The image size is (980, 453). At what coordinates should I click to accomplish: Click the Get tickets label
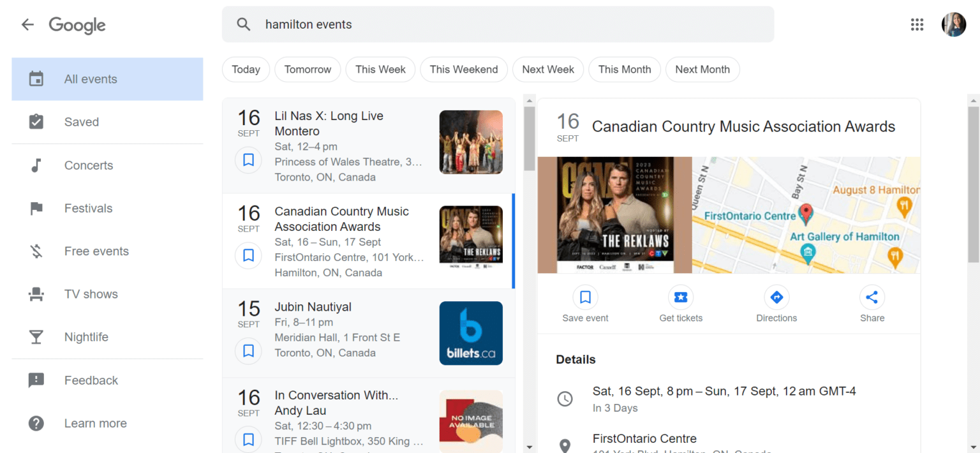tap(681, 318)
